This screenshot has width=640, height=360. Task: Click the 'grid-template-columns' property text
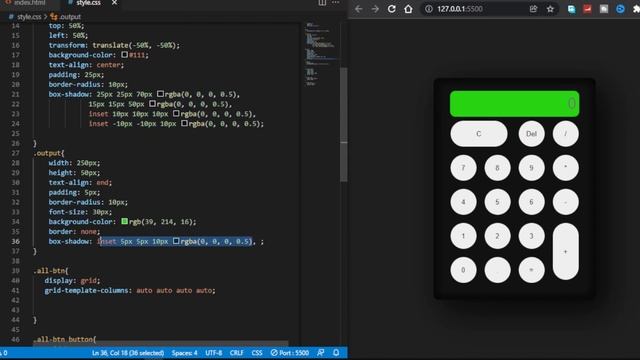[86, 290]
